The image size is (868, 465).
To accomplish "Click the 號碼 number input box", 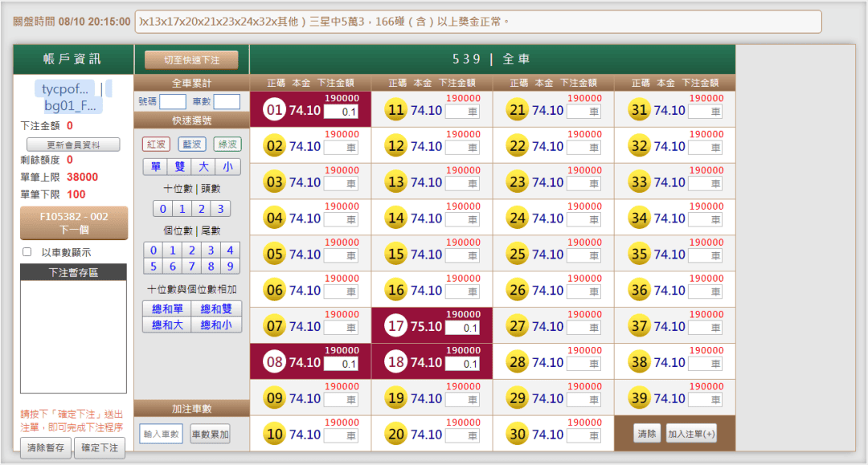I will click(x=173, y=101).
